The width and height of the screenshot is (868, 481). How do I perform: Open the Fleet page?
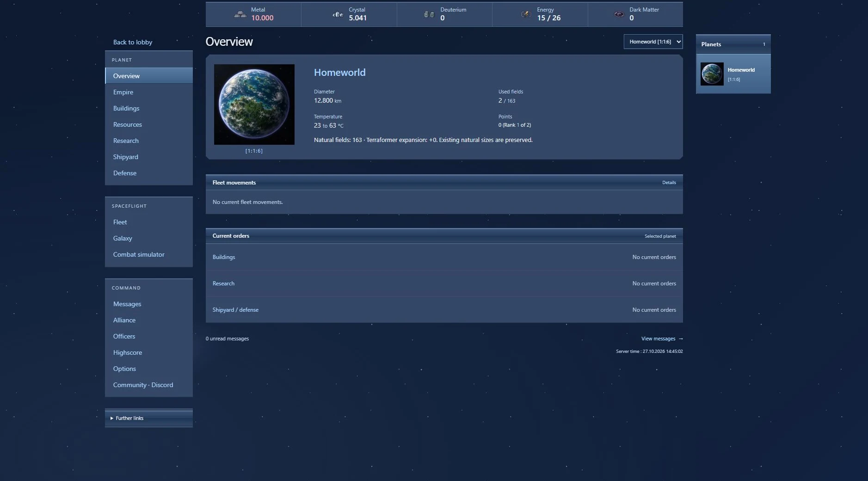point(149,222)
